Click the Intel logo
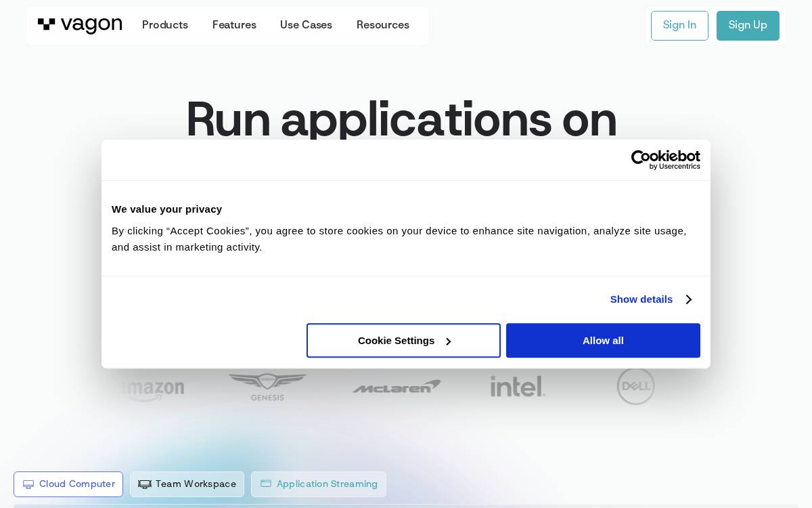Screen dimensions: 812x508 pyautogui.click(x=518, y=386)
